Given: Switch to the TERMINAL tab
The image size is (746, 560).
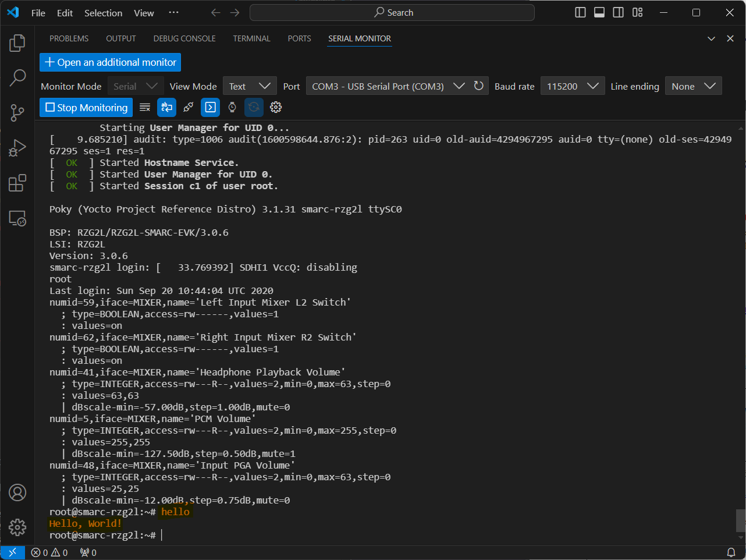Looking at the screenshot, I should (251, 38).
